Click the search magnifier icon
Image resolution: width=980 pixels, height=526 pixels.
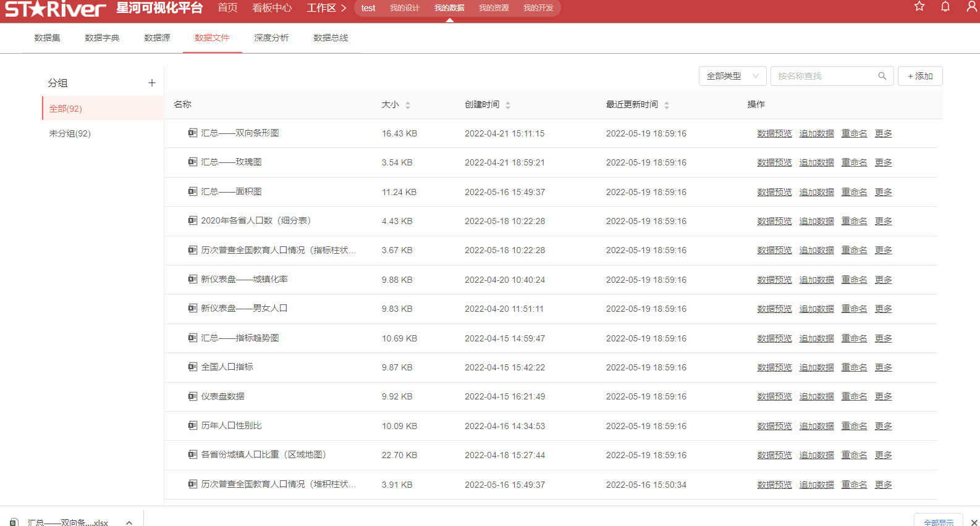click(x=882, y=76)
